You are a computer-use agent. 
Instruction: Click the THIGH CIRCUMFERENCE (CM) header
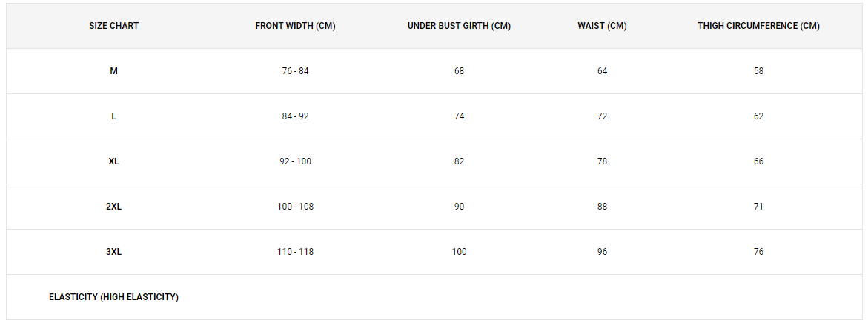[x=758, y=26]
